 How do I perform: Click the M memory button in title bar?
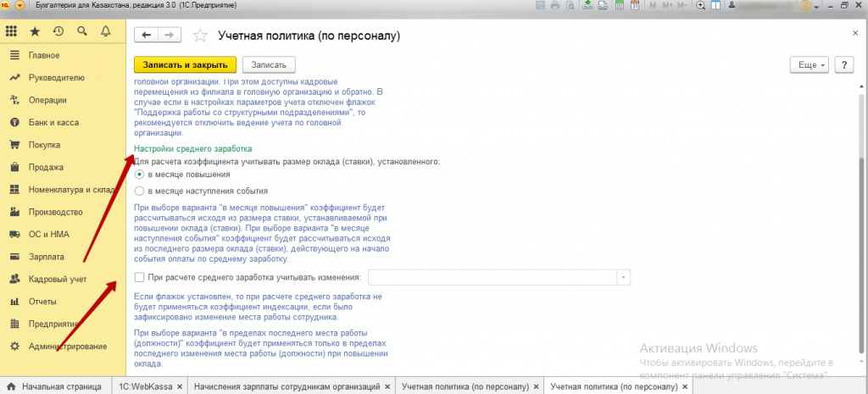[x=653, y=5]
